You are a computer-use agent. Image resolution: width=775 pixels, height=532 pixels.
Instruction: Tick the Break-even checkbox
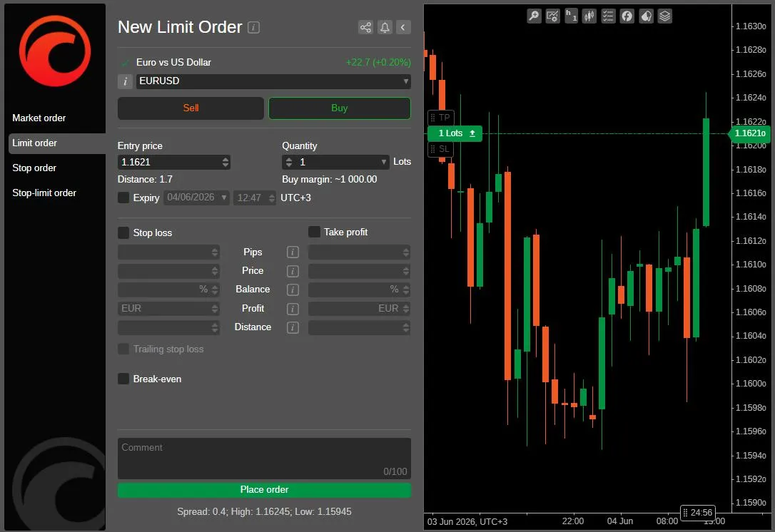(123, 379)
